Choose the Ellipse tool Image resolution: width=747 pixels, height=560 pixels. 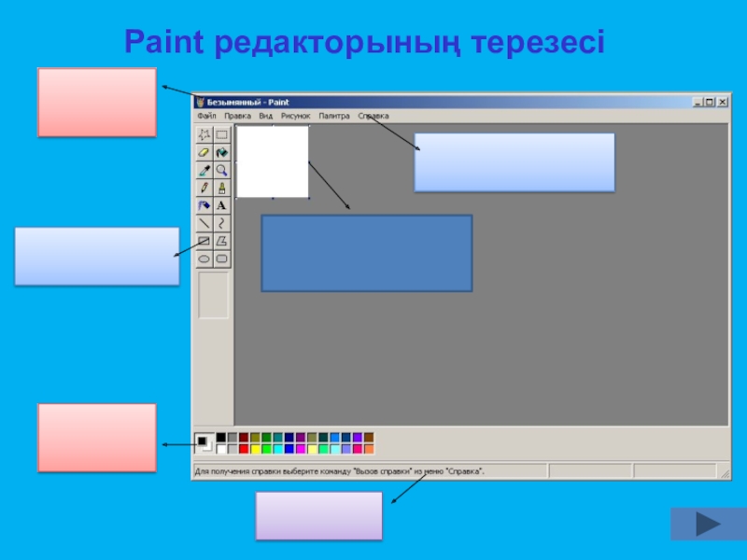(204, 259)
